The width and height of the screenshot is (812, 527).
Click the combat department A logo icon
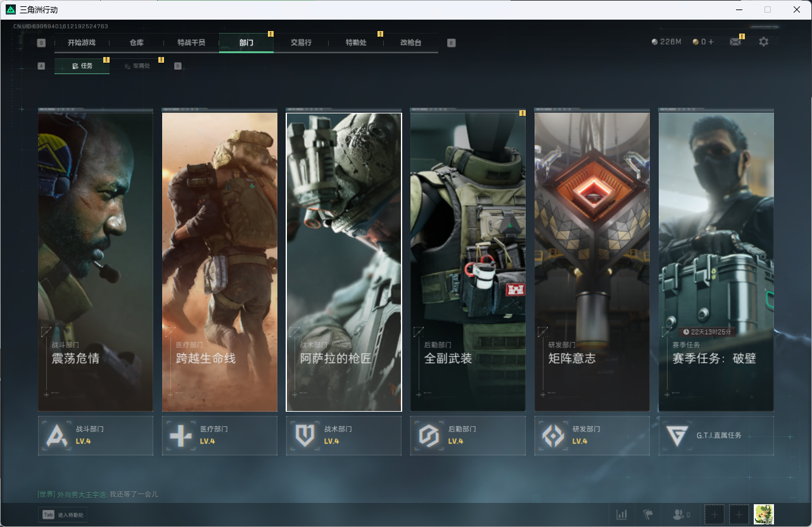point(57,436)
